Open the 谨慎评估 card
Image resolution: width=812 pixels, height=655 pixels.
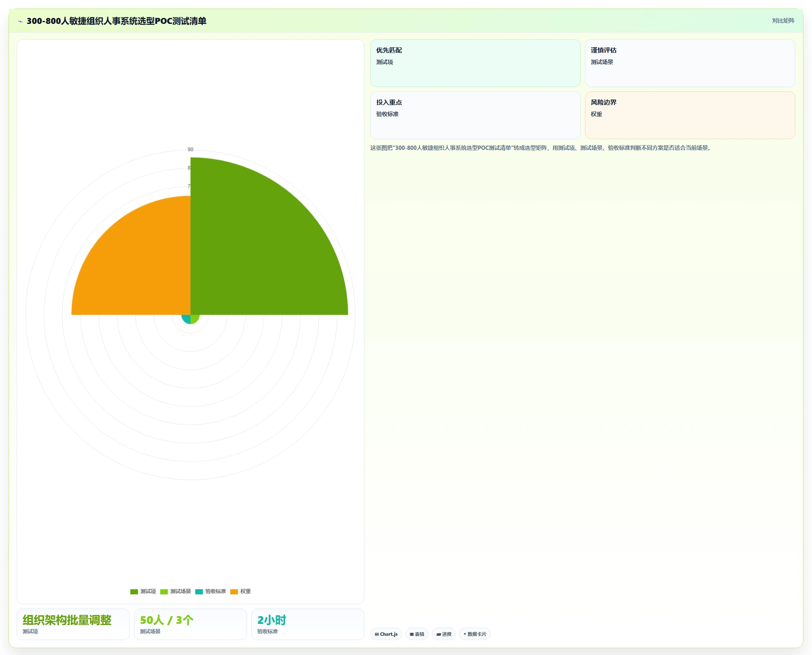[x=690, y=63]
